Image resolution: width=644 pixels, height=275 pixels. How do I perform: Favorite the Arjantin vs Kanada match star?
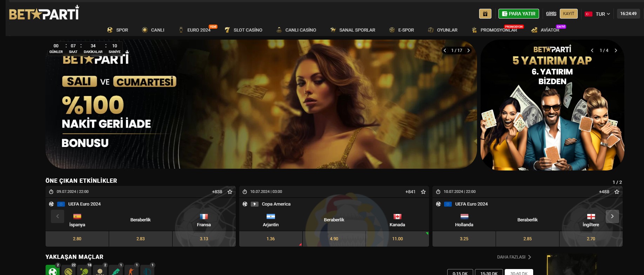coord(423,192)
